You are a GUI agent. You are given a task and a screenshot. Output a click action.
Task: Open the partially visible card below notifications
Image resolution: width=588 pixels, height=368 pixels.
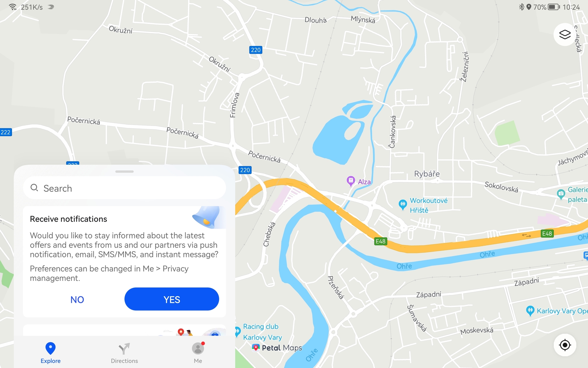coord(124,330)
